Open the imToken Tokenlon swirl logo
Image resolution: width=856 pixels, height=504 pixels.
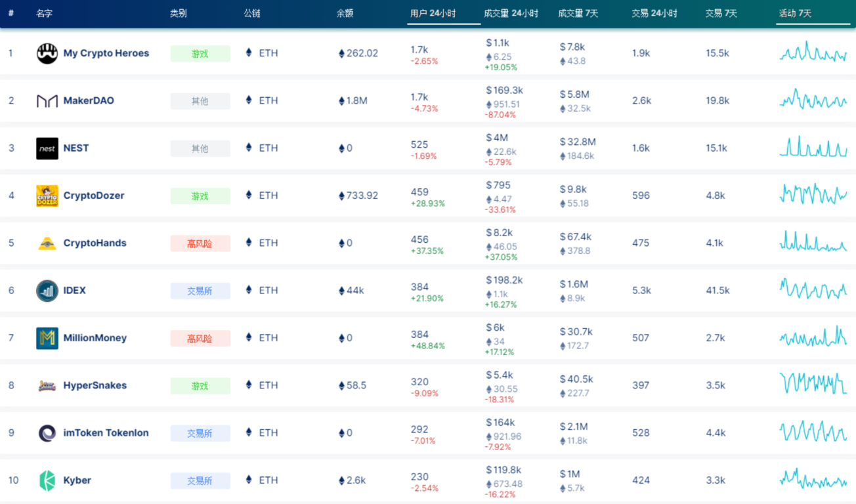click(x=47, y=433)
